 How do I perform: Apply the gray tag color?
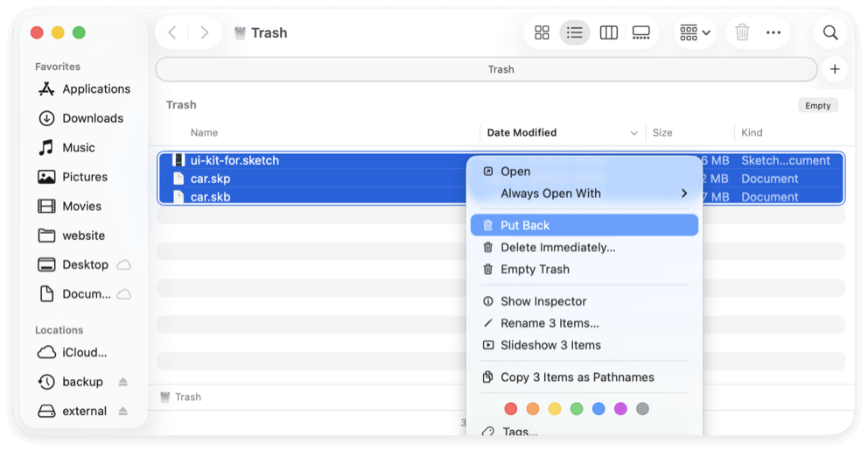(643, 409)
